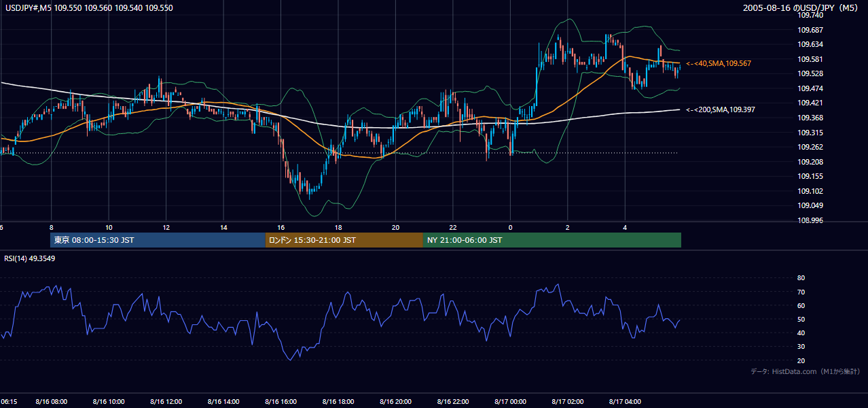Click the time label 8/16 18:00
The height and width of the screenshot is (408, 868).
(338, 402)
